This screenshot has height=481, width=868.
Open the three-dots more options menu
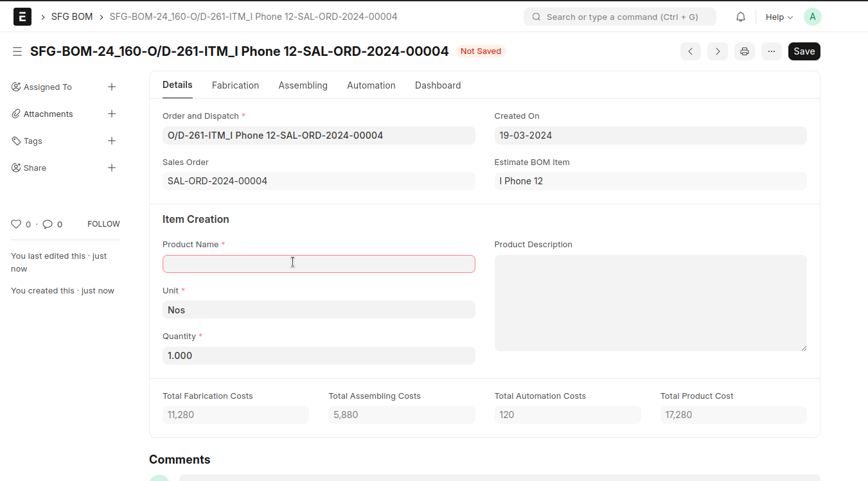[x=772, y=51]
